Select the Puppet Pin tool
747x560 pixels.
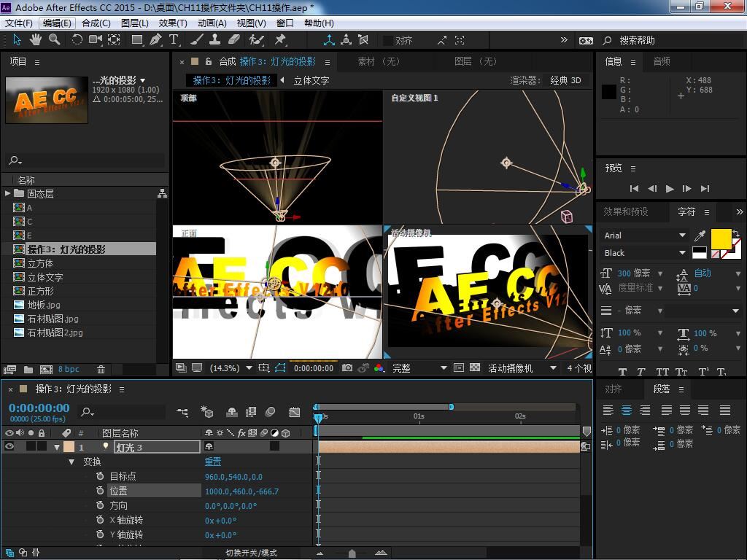pos(280,40)
